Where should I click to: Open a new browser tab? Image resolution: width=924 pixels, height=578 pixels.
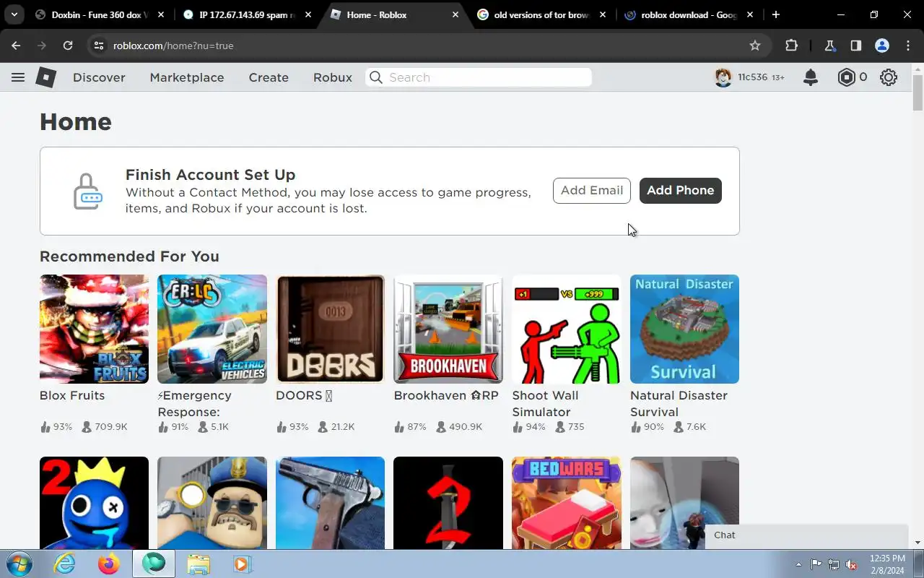(x=776, y=14)
